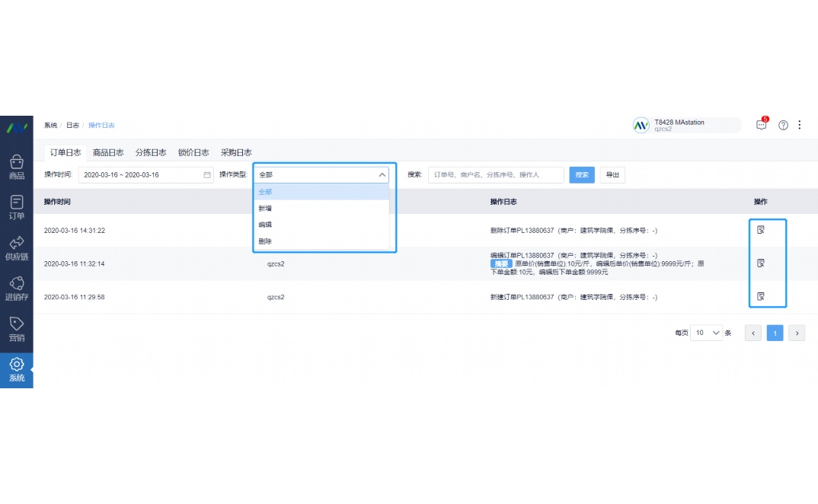View details icon for 新建订单 log row

(x=760, y=296)
